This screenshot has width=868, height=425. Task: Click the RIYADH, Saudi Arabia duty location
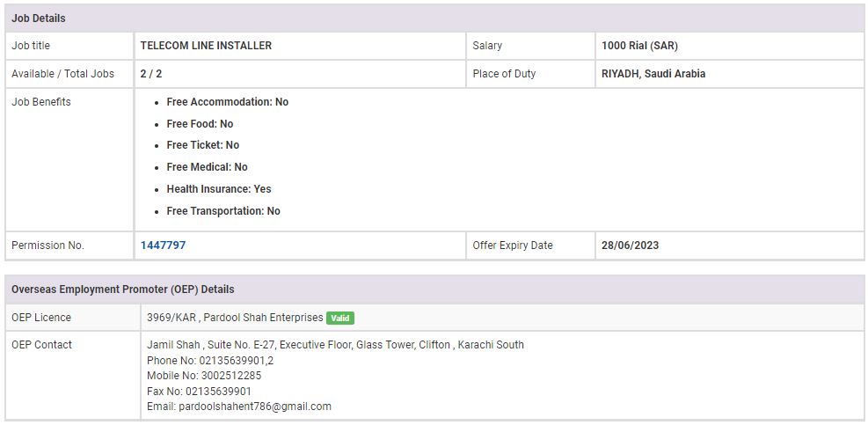(x=653, y=74)
